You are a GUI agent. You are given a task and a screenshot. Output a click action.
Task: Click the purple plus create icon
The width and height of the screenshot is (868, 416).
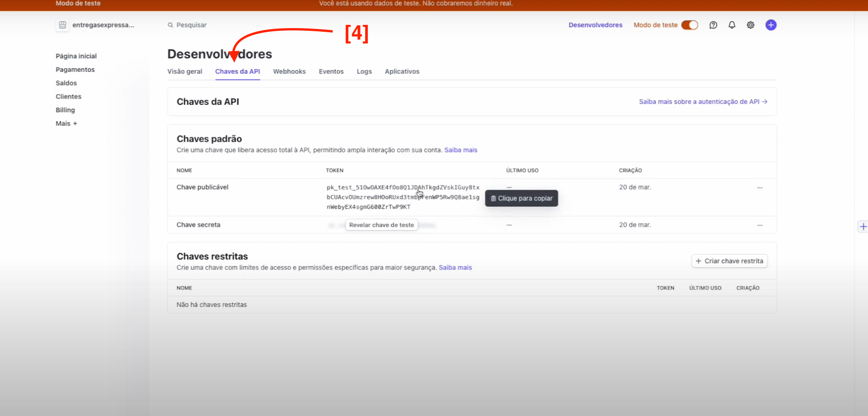(x=771, y=25)
